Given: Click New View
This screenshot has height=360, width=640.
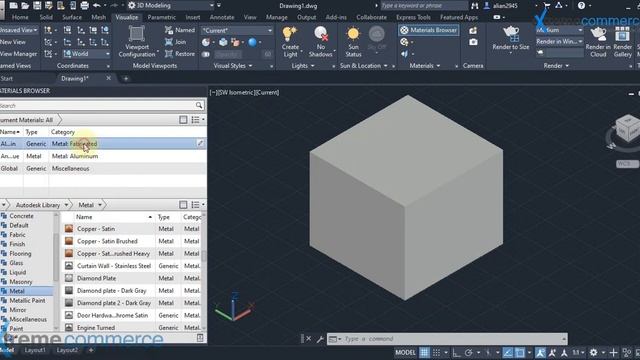Looking at the screenshot, I should [13, 42].
